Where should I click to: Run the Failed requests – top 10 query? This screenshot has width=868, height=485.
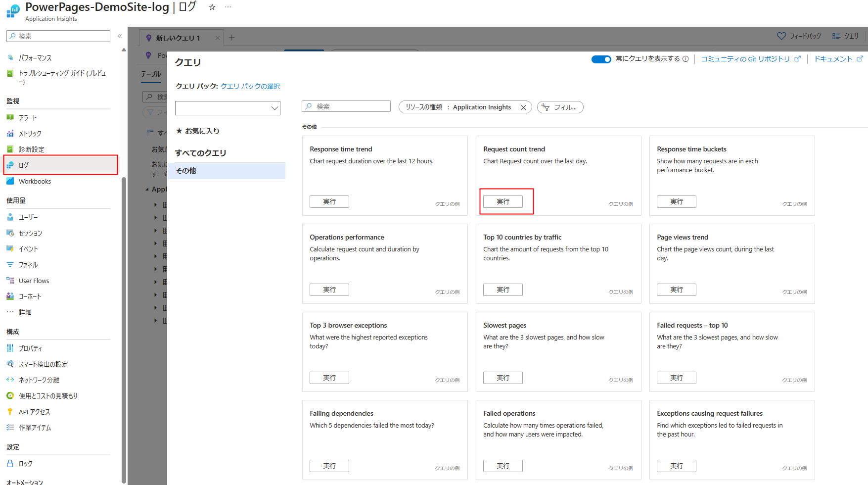click(677, 378)
